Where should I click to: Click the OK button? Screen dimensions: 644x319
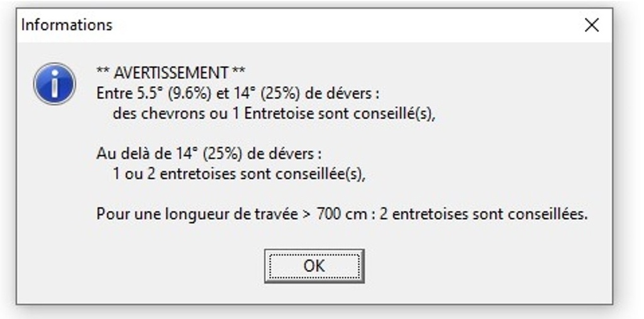coord(314,266)
